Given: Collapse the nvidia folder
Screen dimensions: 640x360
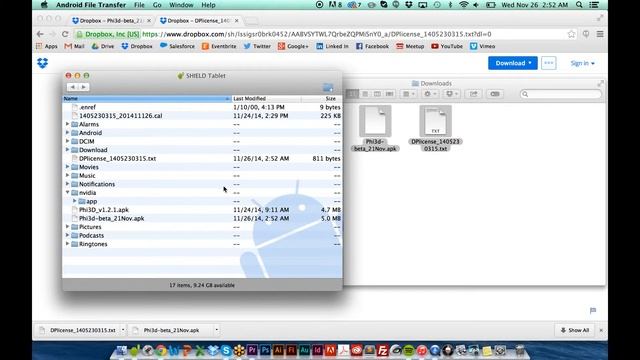Looking at the screenshot, I should click(x=67, y=192).
